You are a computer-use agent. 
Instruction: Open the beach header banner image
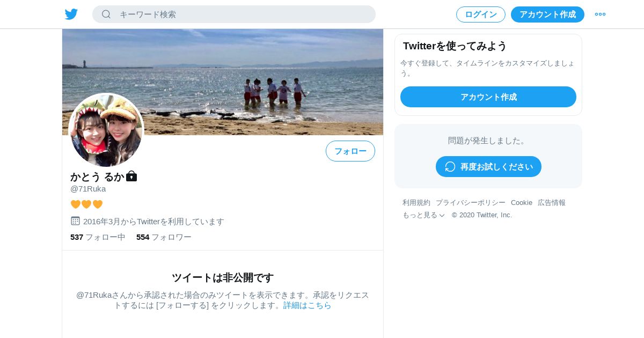223,82
